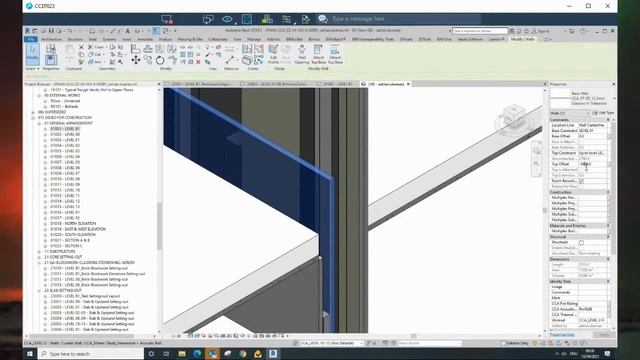Screen dimensions: 640x360
Task: Open Revit from the Windows taskbar
Action: (x=273, y=353)
